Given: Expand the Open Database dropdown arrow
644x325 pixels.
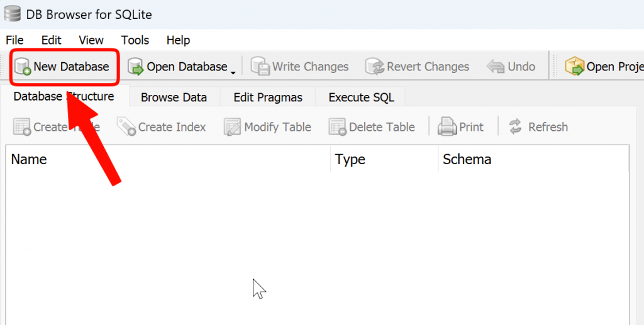Looking at the screenshot, I should (x=233, y=72).
